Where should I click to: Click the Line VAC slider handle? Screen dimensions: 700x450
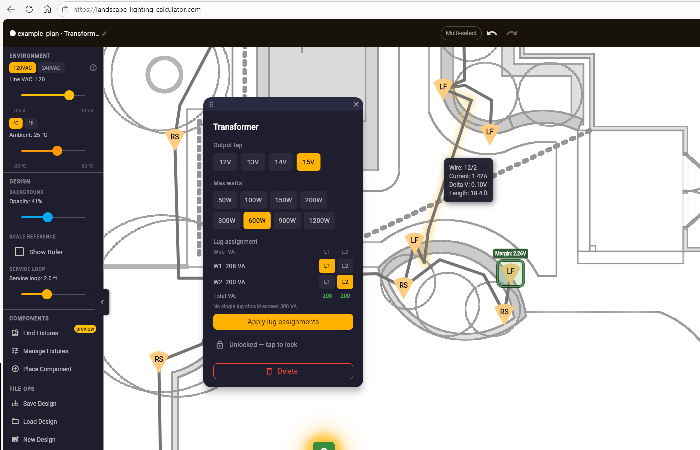(x=69, y=95)
